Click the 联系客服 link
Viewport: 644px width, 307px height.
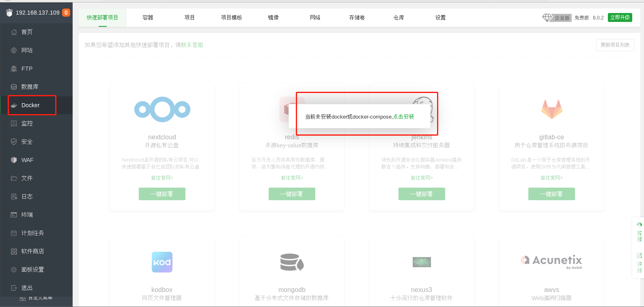[192, 45]
